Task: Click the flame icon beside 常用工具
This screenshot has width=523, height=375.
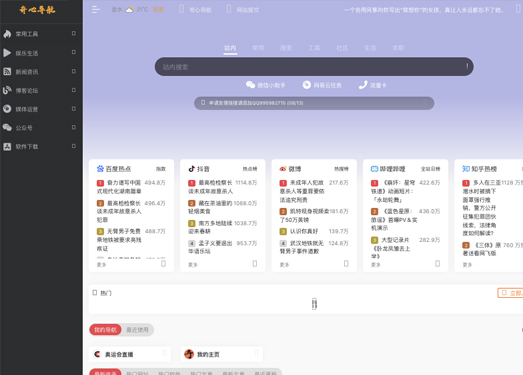Action: (7, 34)
